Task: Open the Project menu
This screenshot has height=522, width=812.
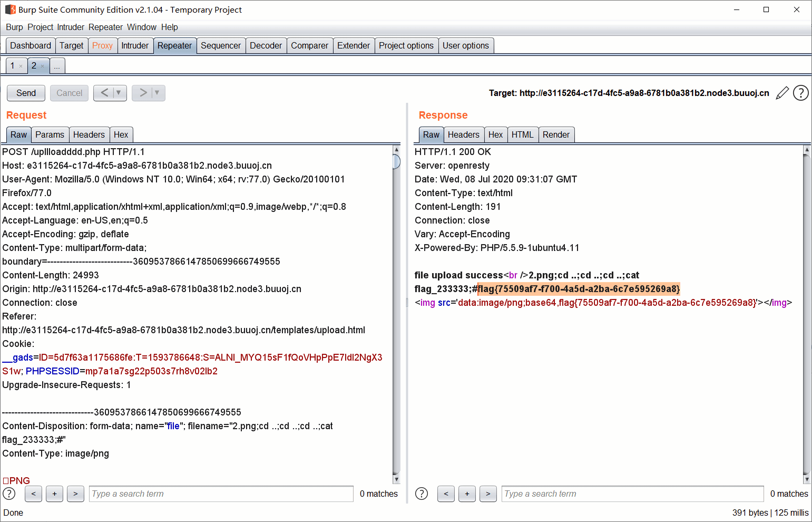Action: (40, 27)
